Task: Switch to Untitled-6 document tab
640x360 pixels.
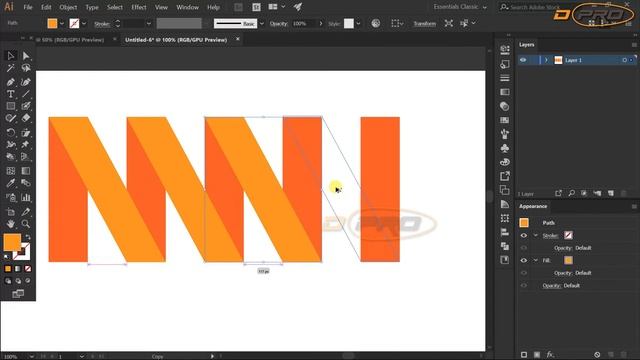Action: coord(176,40)
